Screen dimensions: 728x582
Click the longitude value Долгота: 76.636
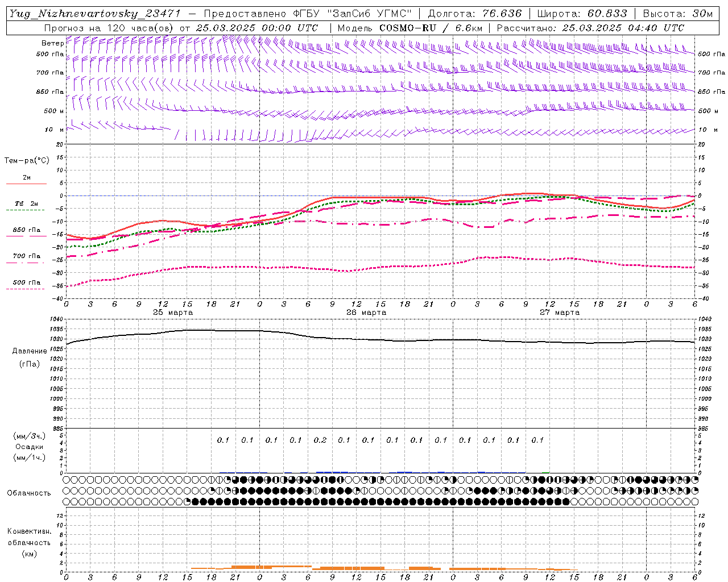(x=474, y=14)
